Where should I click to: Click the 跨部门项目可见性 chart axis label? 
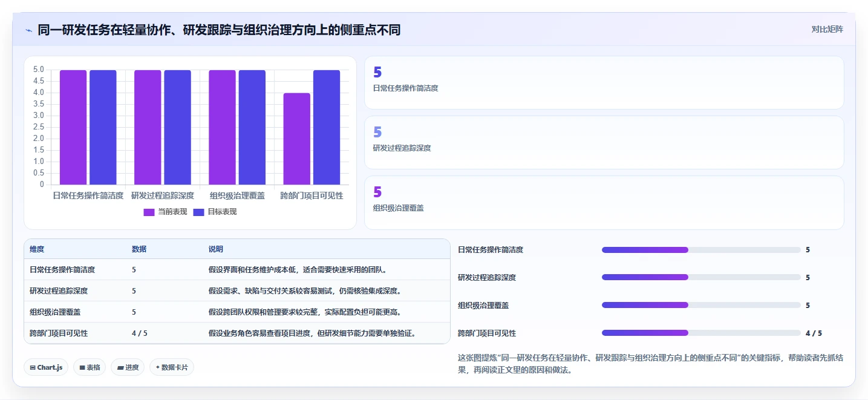point(312,195)
